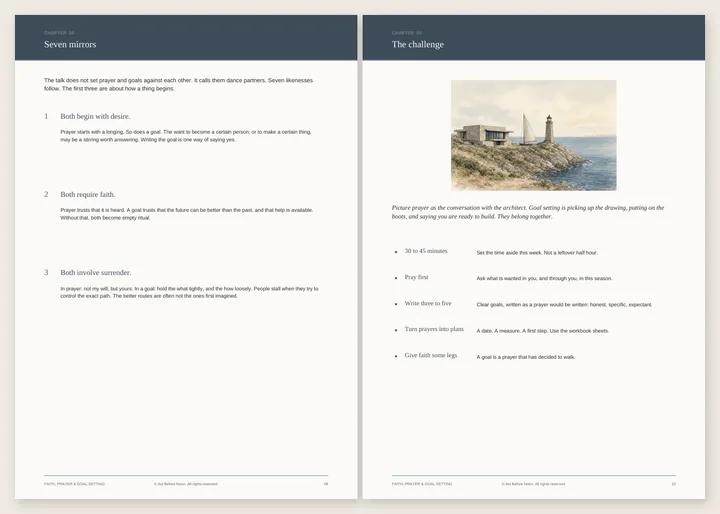Click the paragraph starting 'The talk does not set prayer'

tap(179, 84)
